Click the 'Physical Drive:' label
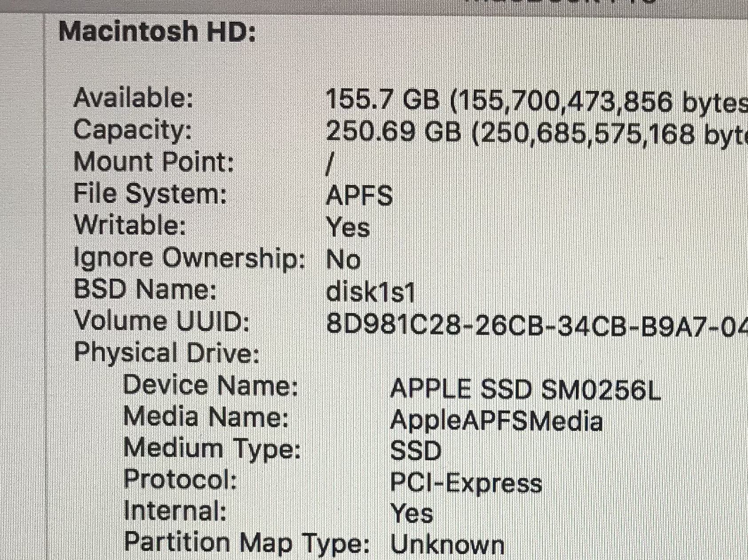Image resolution: width=748 pixels, height=560 pixels. [167, 353]
